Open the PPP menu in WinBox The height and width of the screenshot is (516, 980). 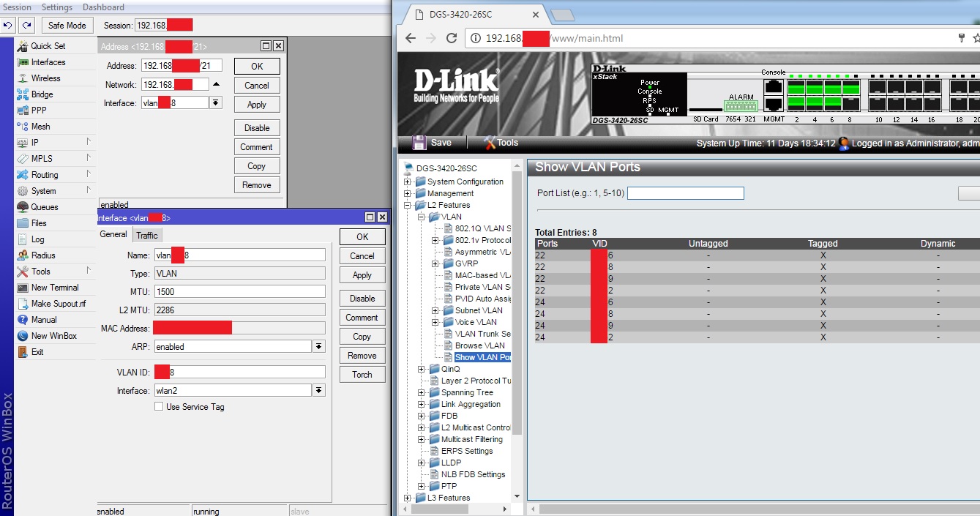pyautogui.click(x=38, y=111)
